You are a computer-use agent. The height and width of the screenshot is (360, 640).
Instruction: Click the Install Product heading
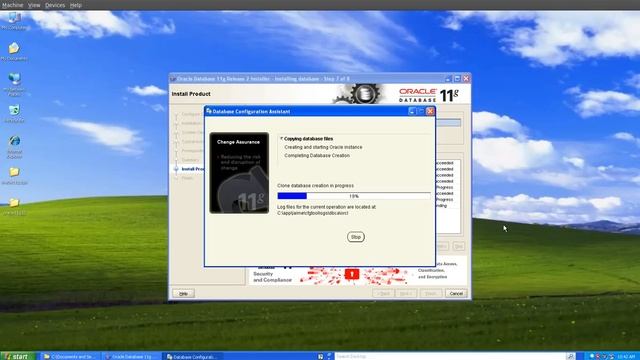pyautogui.click(x=191, y=94)
